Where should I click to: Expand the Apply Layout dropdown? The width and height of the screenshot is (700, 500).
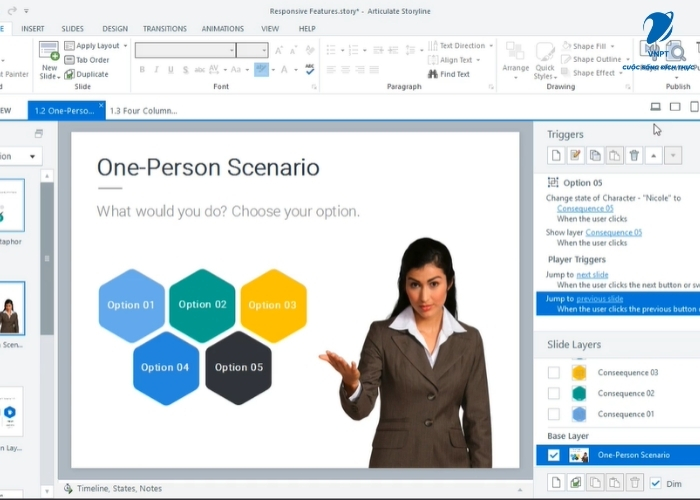(x=125, y=46)
